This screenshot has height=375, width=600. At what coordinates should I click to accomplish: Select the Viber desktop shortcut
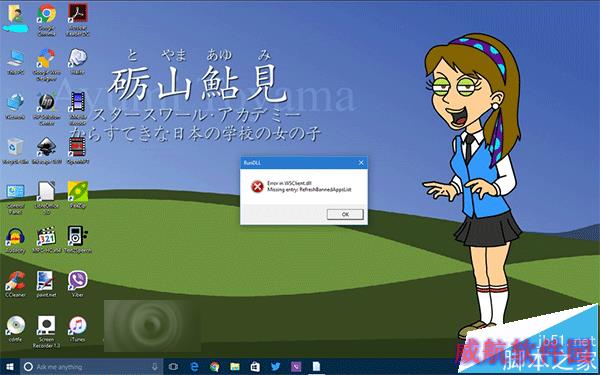pos(78,284)
